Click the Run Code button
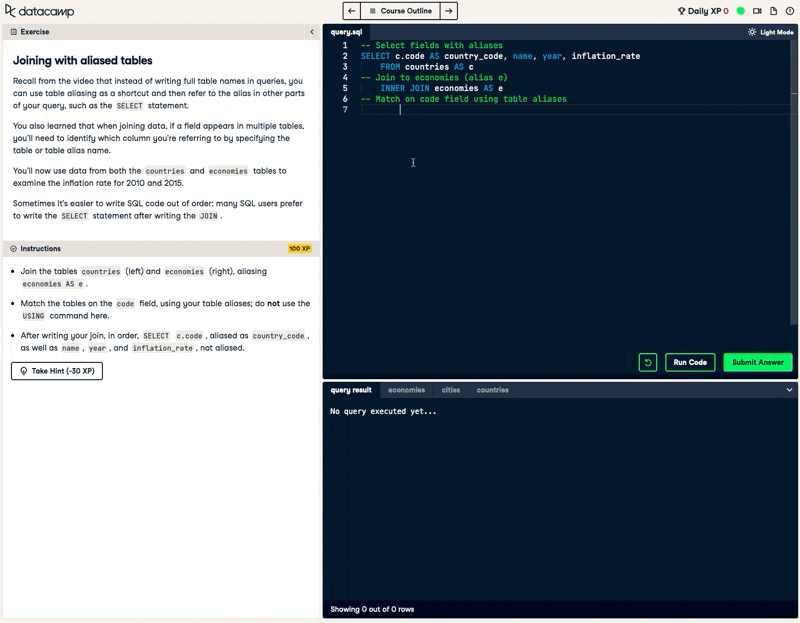 coord(689,363)
